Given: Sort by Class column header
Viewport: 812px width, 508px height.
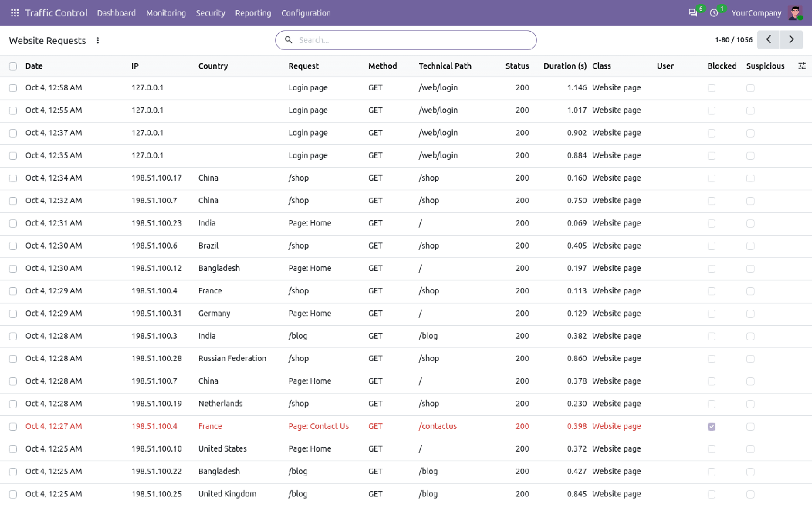Looking at the screenshot, I should 602,66.
